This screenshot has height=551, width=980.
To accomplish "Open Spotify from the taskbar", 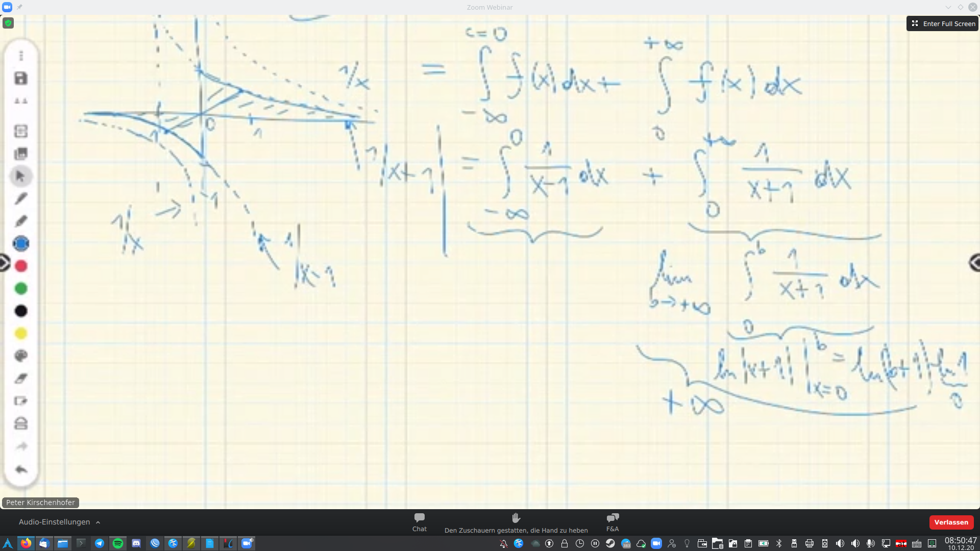I will click(118, 543).
